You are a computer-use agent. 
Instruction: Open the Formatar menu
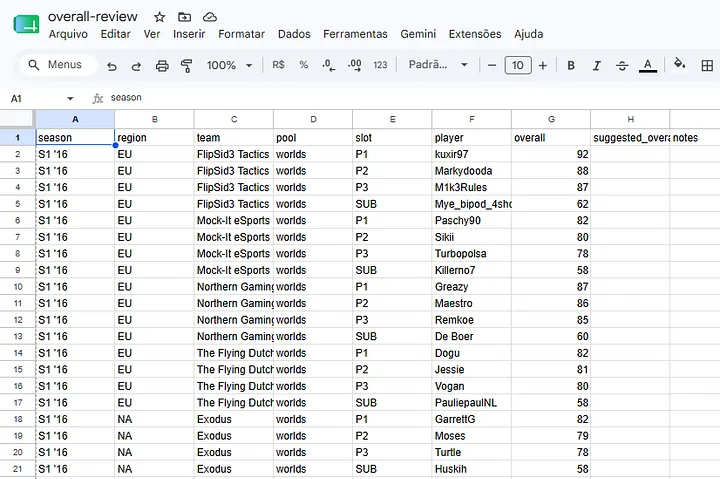pos(242,34)
